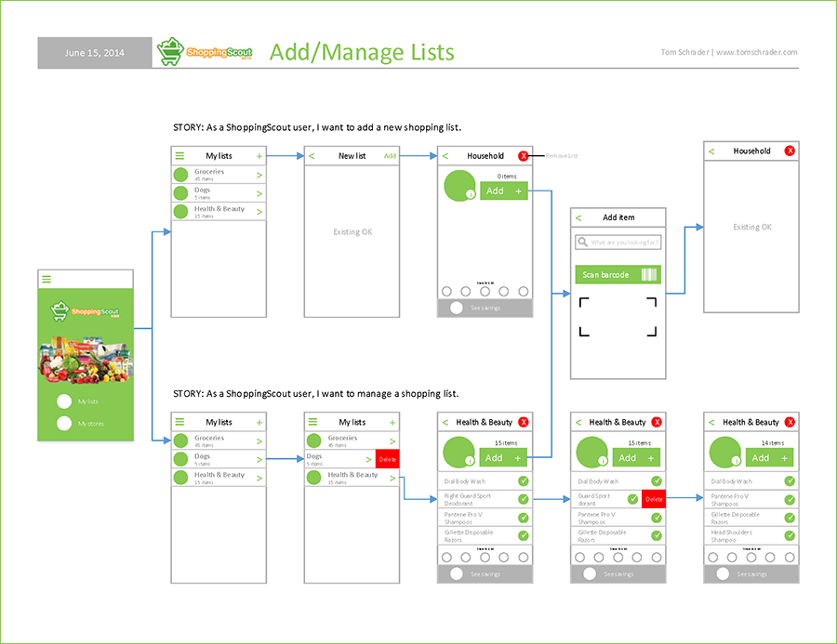Select My lists on the home screen
This screenshot has width=837, height=644.
click(x=64, y=401)
